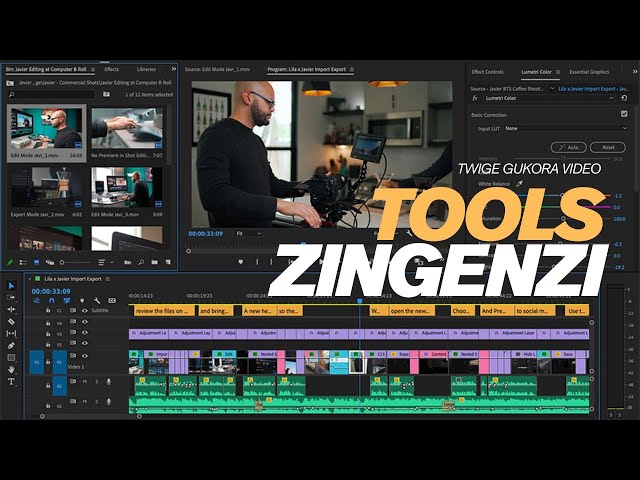Choose the Hand tool
The height and width of the screenshot is (480, 640).
[11, 369]
